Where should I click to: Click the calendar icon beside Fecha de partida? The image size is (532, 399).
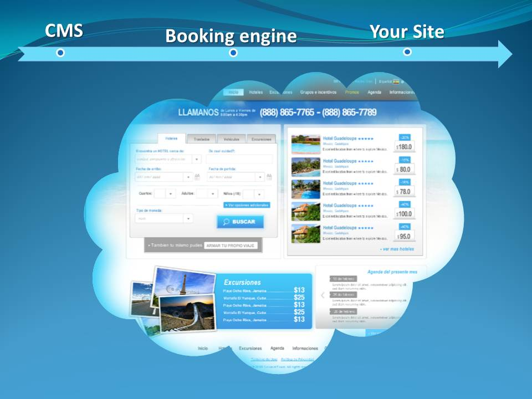(x=269, y=177)
